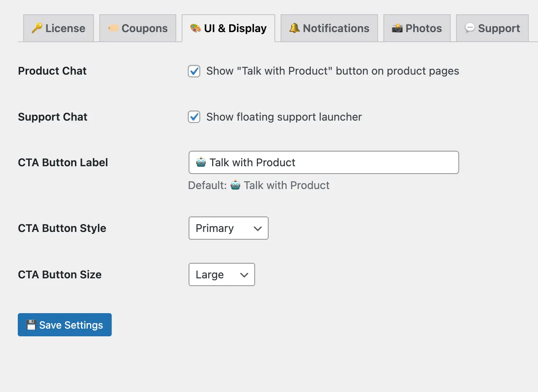Viewport: 538px width, 392px height.
Task: Switch to the Coupons tab
Action: [138, 28]
